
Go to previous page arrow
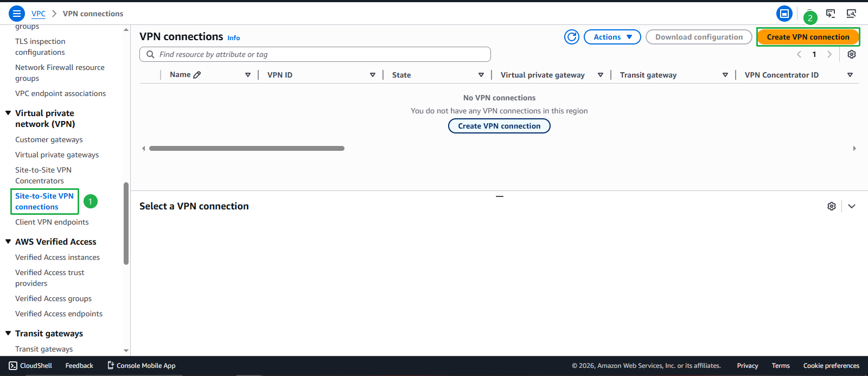click(x=799, y=54)
